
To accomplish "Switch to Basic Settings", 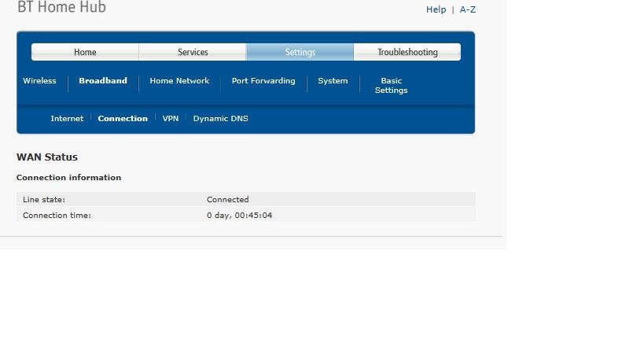I will [391, 86].
